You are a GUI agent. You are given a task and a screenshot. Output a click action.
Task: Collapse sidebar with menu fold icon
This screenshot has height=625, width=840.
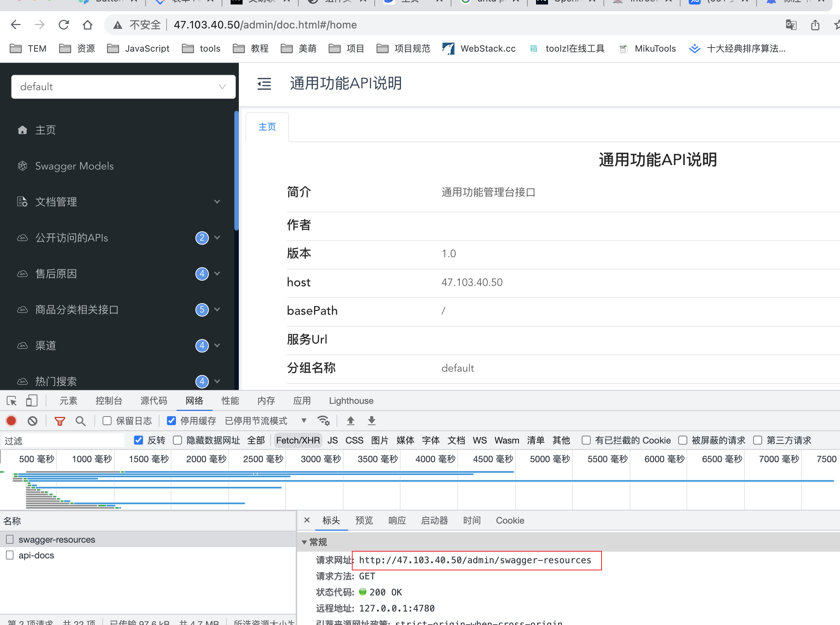point(264,83)
